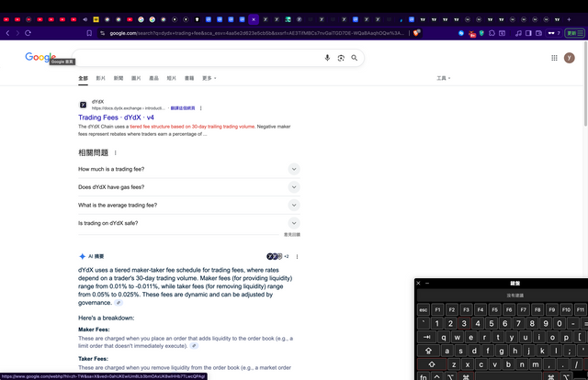This screenshot has height=380, width=588.
Task: Open Google Lens image search
Action: coord(341,58)
